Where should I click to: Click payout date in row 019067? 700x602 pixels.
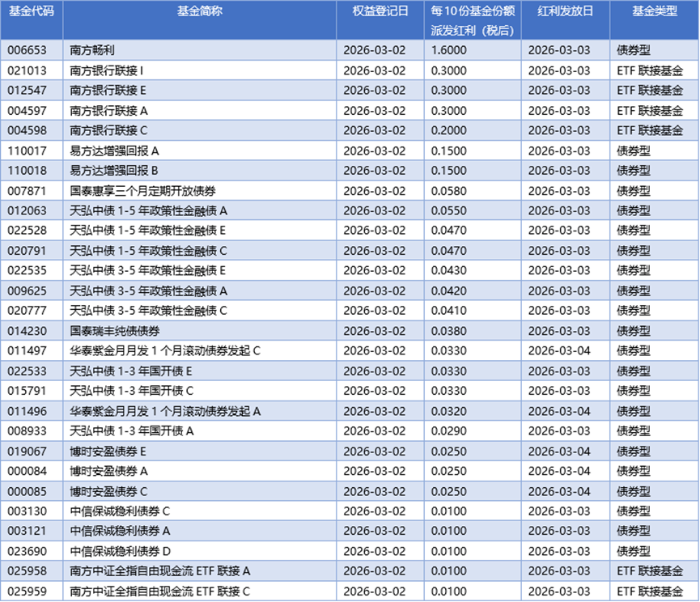point(559,451)
